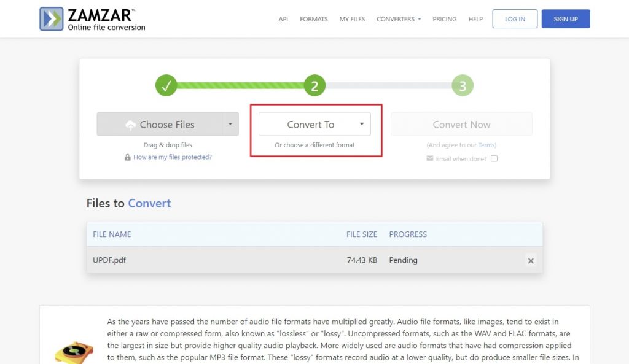The height and width of the screenshot is (364, 629).
Task: Click the email envelope icon near Email when done
Action: 431,158
